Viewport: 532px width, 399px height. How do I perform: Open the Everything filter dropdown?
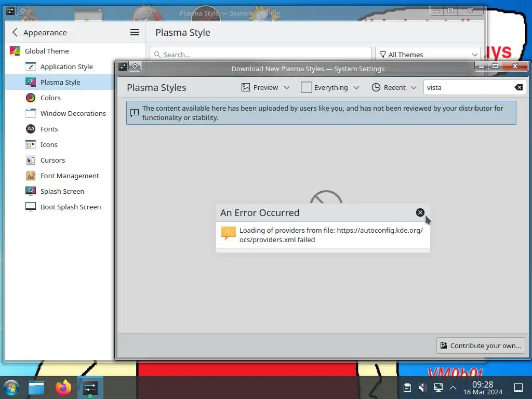click(x=330, y=87)
